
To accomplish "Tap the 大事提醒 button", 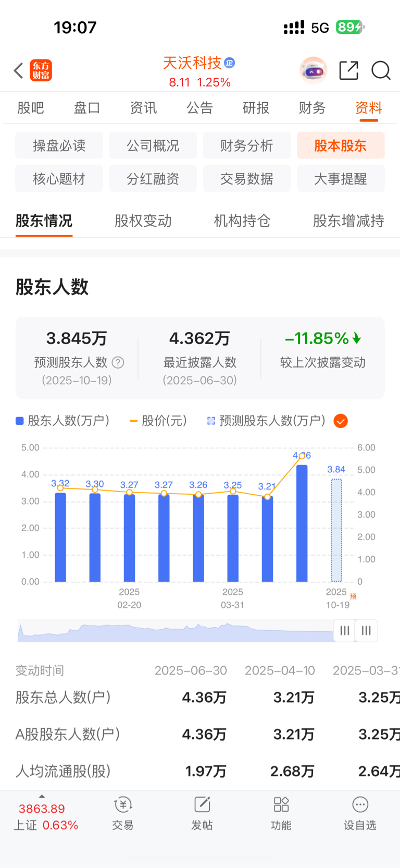I will pos(341,179).
